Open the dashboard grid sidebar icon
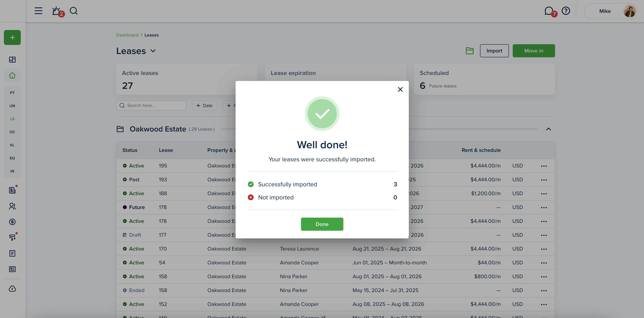The image size is (644, 318). pyautogui.click(x=12, y=59)
